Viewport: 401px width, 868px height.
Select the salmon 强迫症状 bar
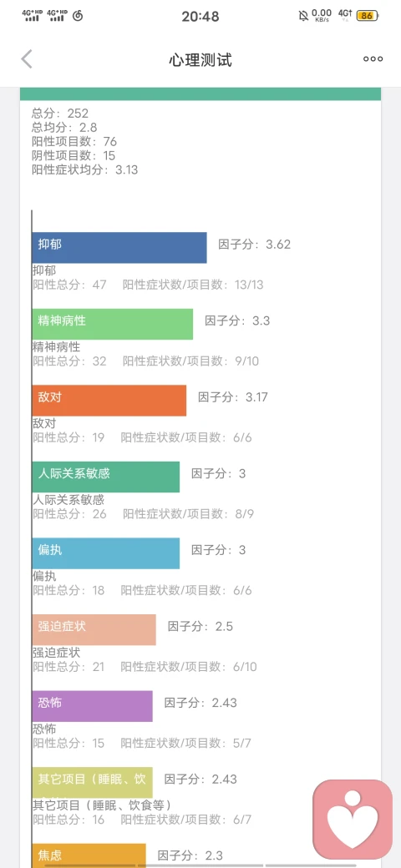pos(94,629)
